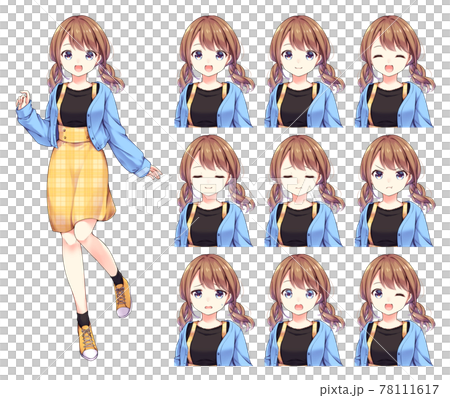Select the closed-mouth gentle smile portrait
This screenshot has width=450, height=398.
[x=304, y=71]
